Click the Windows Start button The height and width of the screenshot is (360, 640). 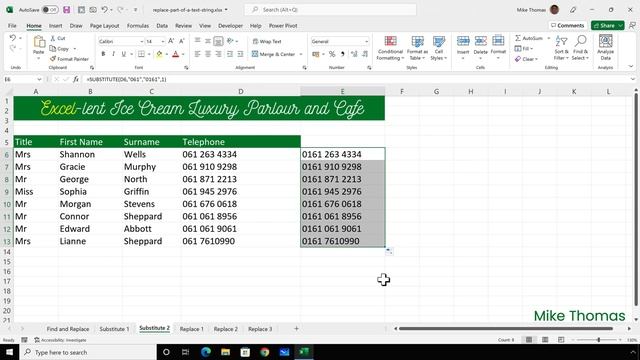9,352
